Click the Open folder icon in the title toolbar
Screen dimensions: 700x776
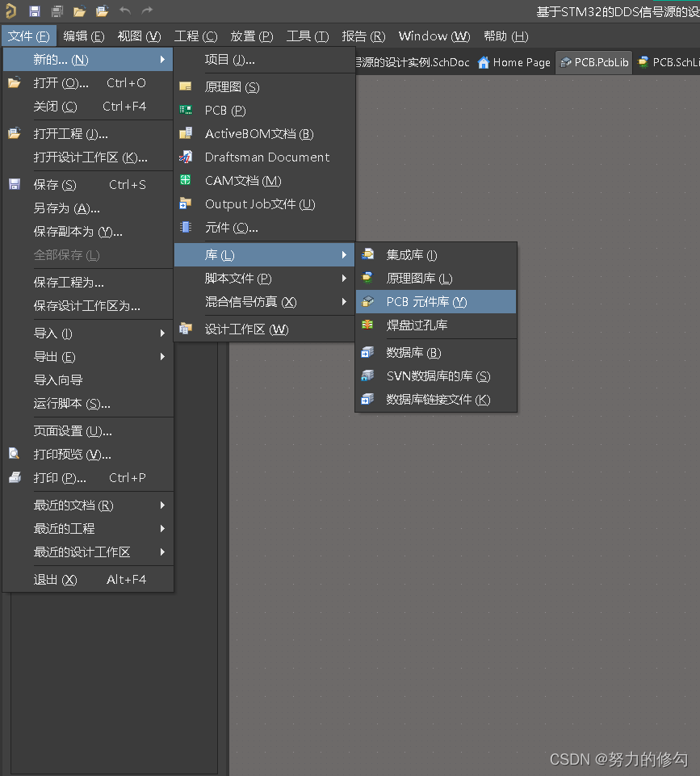[80, 10]
